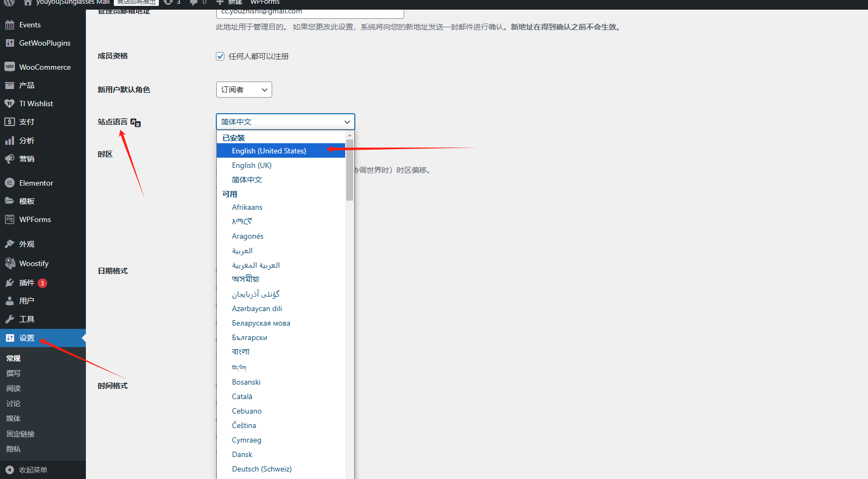Click the translation icon beside 站点语言

pyautogui.click(x=136, y=123)
